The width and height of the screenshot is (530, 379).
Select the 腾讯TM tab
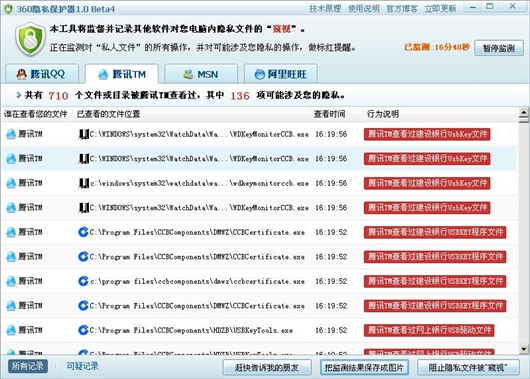click(x=122, y=74)
